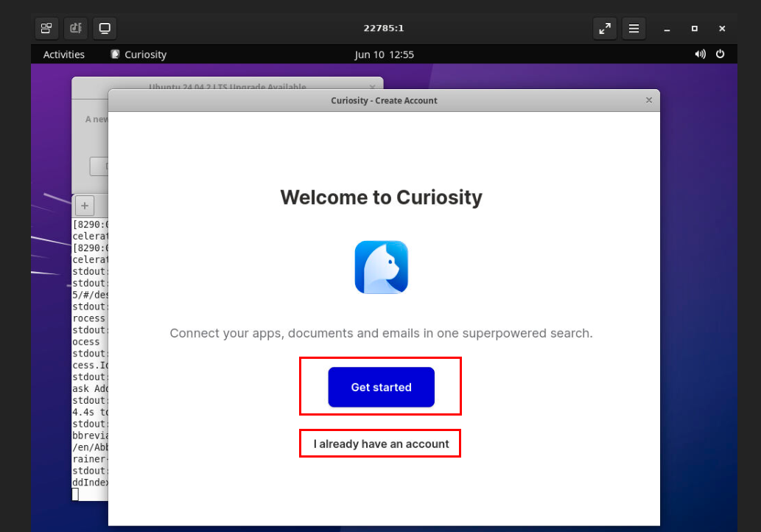Click the Curiosity cat logo image
The height and width of the screenshot is (532, 761).
(381, 267)
